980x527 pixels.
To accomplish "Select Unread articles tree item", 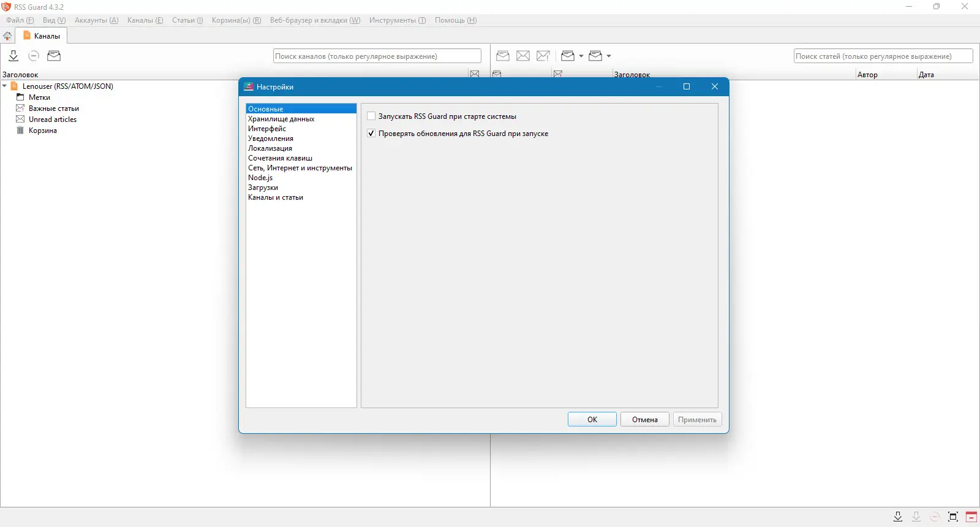I will 53,119.
